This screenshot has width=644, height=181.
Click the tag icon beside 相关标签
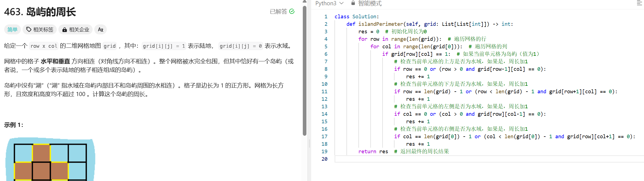(29, 29)
